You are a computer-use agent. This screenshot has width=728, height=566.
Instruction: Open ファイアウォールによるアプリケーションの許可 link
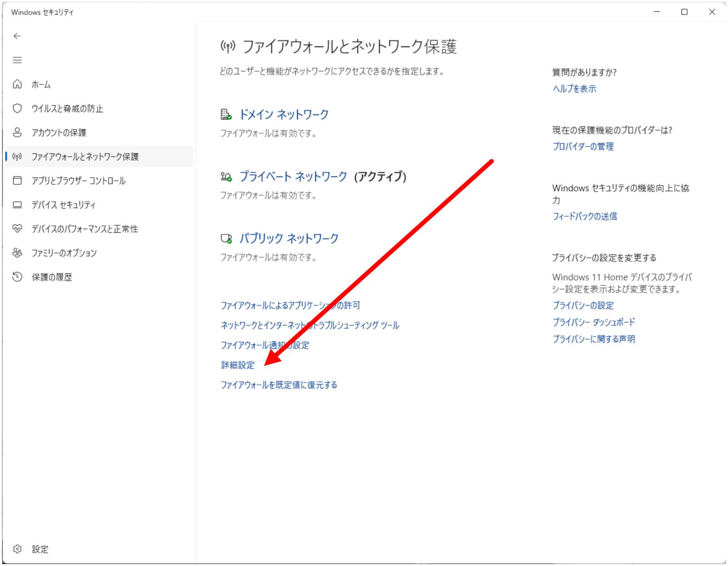pyautogui.click(x=290, y=306)
